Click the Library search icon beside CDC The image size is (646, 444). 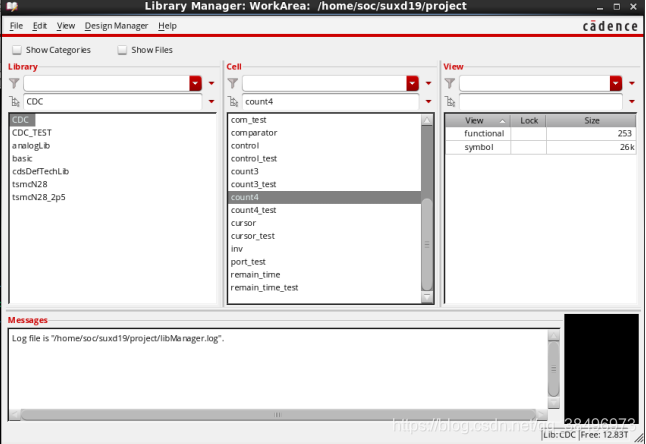15,102
